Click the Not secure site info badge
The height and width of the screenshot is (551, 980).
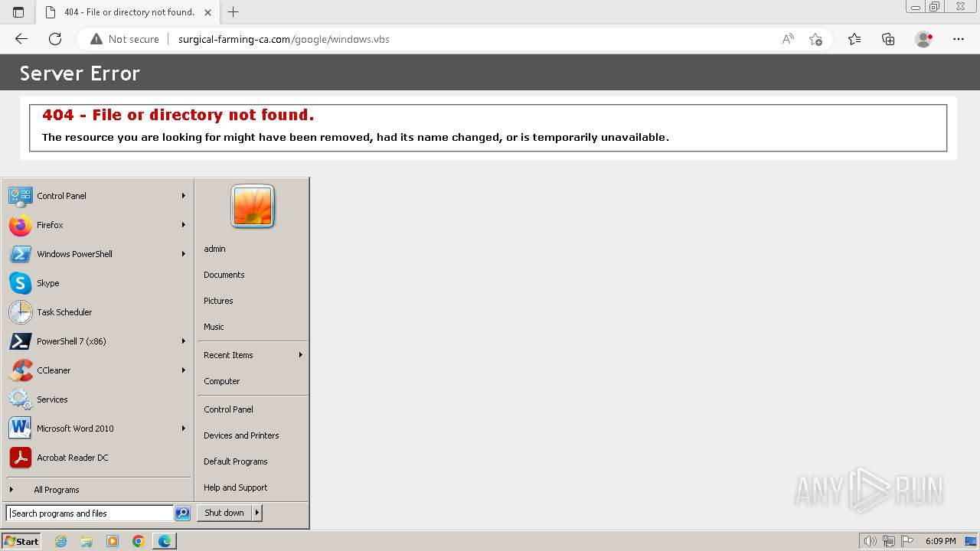[125, 39]
